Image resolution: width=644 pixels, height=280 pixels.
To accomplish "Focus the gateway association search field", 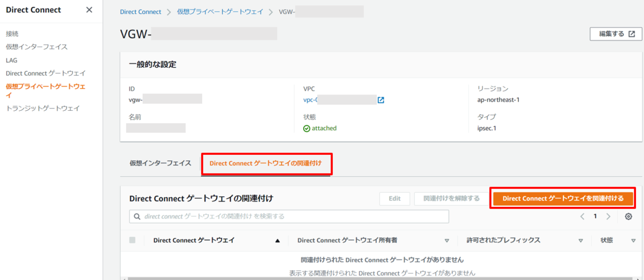I will point(289,216).
